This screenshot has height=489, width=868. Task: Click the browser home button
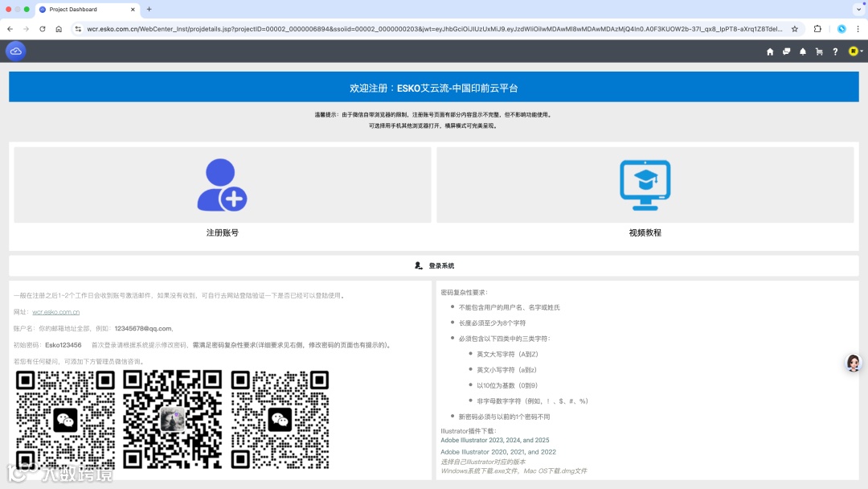[x=59, y=29]
